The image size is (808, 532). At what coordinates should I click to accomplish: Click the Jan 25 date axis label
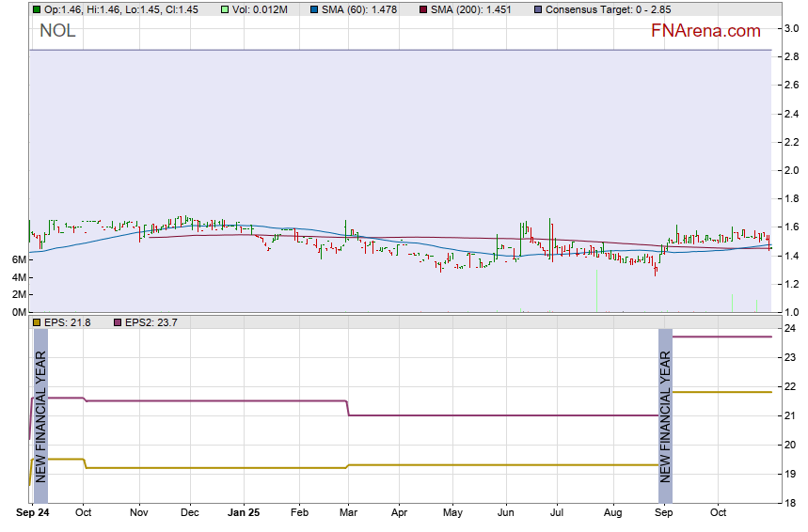point(244,514)
